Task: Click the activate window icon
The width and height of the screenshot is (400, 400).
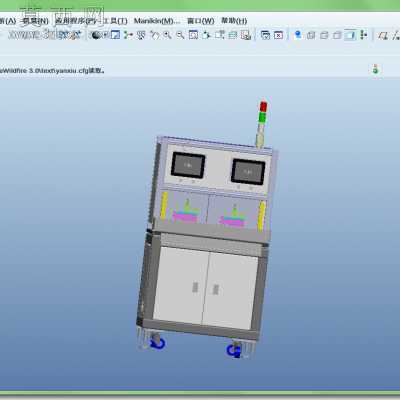Action: pyautogui.click(x=265, y=35)
